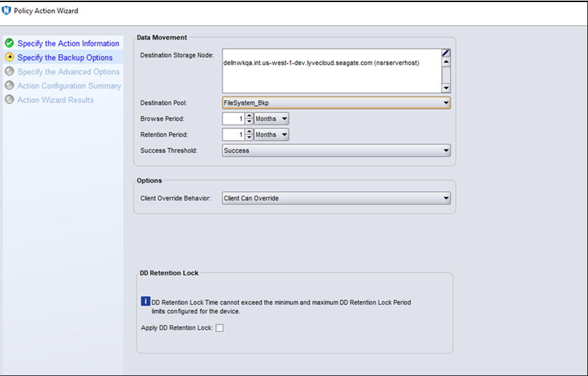Click the green checkmark step icon

(10, 43)
